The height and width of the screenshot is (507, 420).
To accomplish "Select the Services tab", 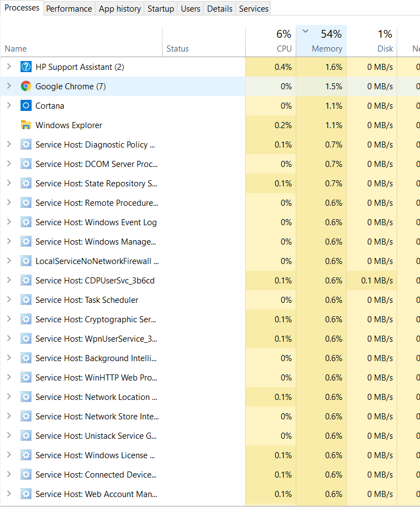I will [x=253, y=8].
